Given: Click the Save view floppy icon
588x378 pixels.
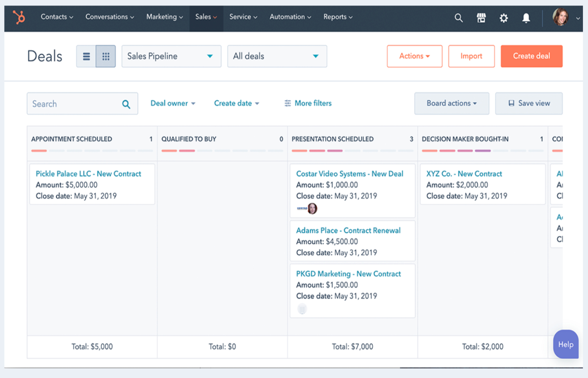Looking at the screenshot, I should point(511,103).
